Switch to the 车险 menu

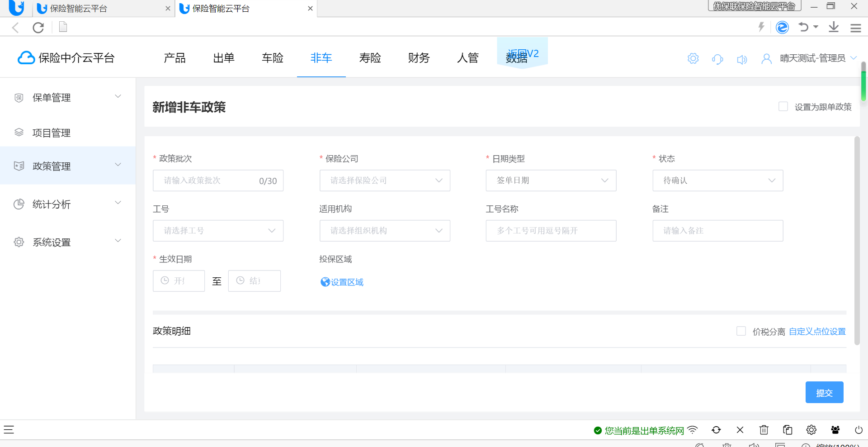click(273, 58)
